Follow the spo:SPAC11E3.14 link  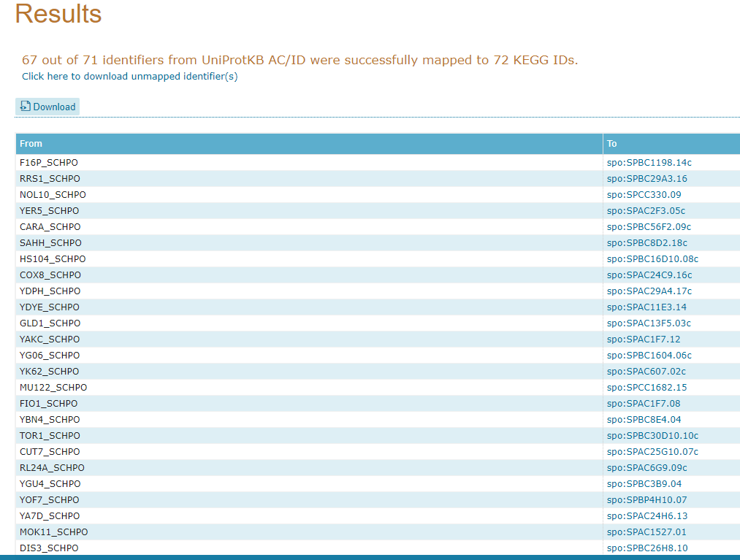tap(646, 307)
